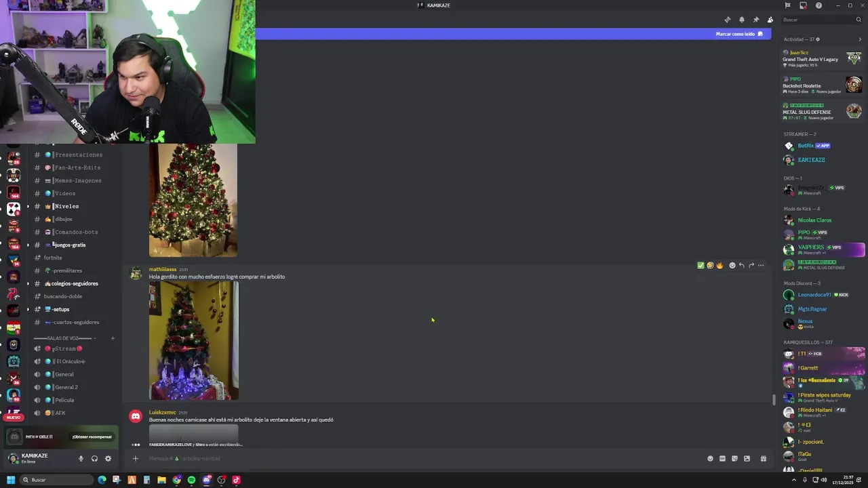Open the buscando-doble channel
The width and height of the screenshot is (868, 488).
[74, 296]
